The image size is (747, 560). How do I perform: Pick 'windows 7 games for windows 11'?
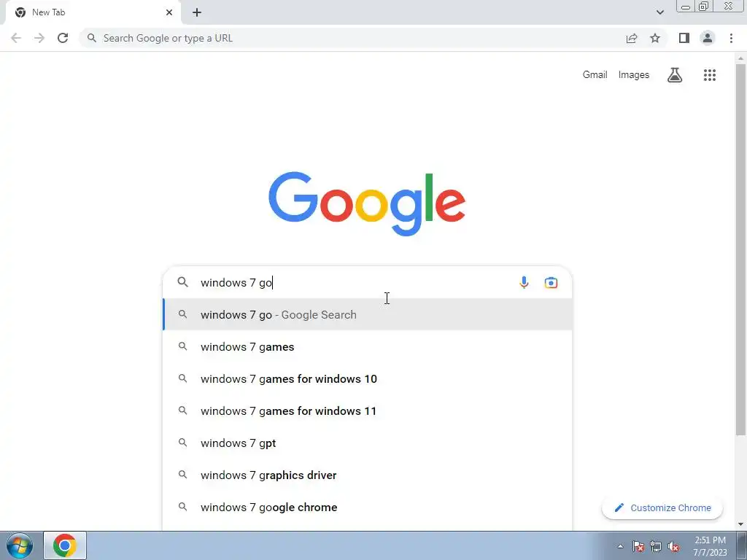click(x=368, y=411)
